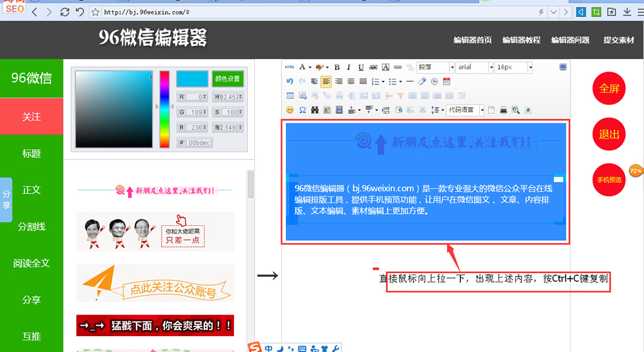Click the 分享 side tab on left edge

(6, 200)
